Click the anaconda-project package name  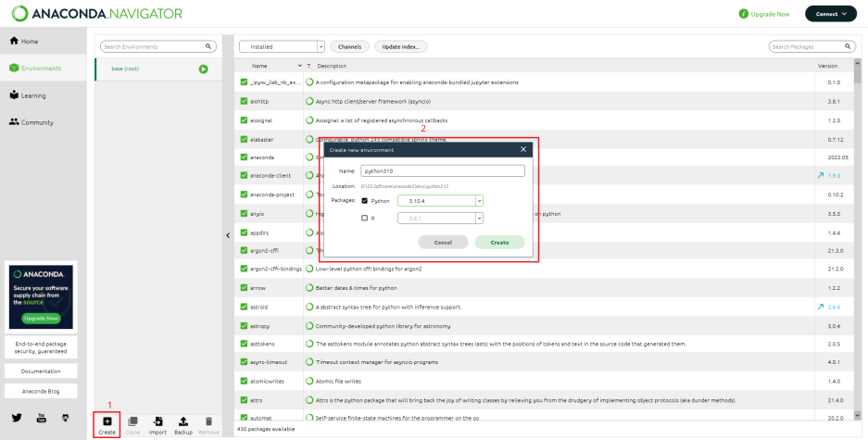(x=271, y=195)
